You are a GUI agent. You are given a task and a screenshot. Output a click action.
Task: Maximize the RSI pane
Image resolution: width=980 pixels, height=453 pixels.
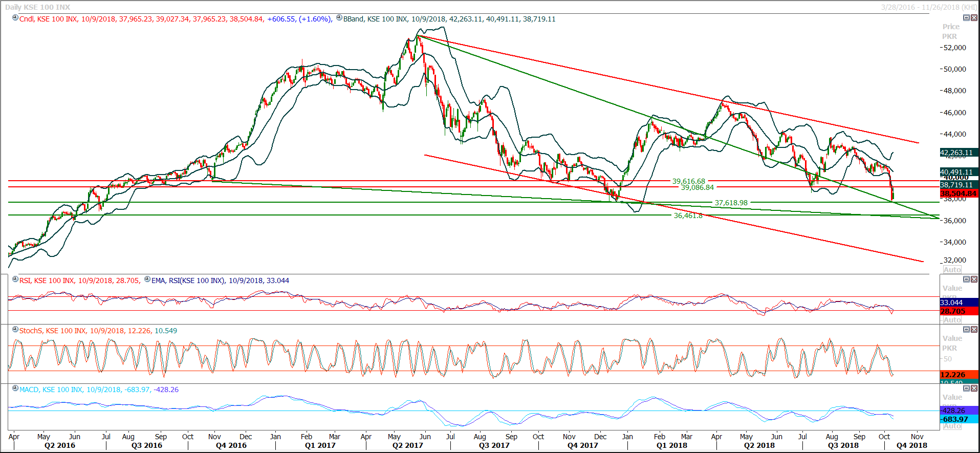click(x=966, y=279)
